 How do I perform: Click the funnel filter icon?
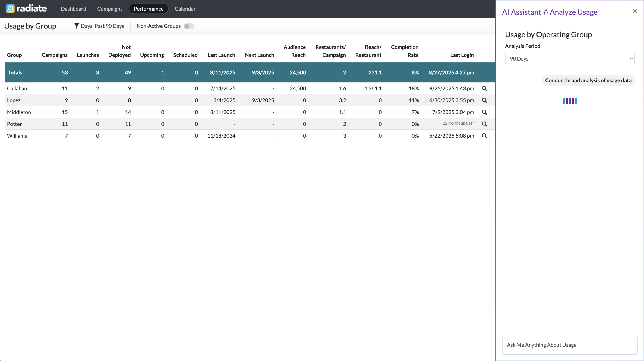point(76,26)
